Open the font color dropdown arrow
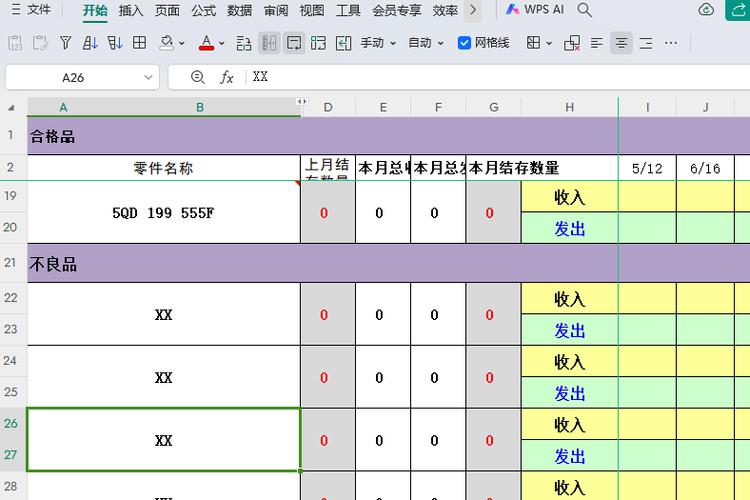This screenshot has height=500, width=750. coord(221,44)
